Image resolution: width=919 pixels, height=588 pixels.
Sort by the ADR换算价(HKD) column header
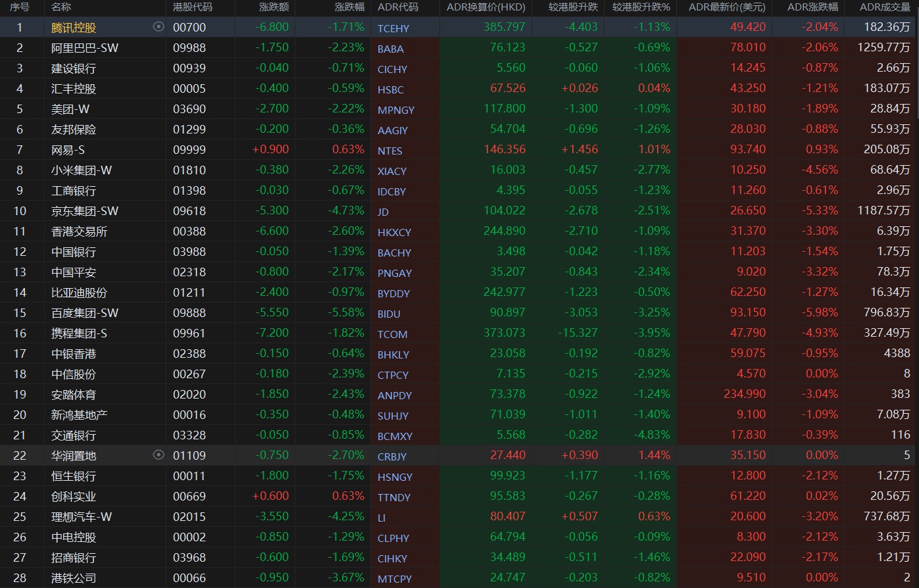[486, 7]
